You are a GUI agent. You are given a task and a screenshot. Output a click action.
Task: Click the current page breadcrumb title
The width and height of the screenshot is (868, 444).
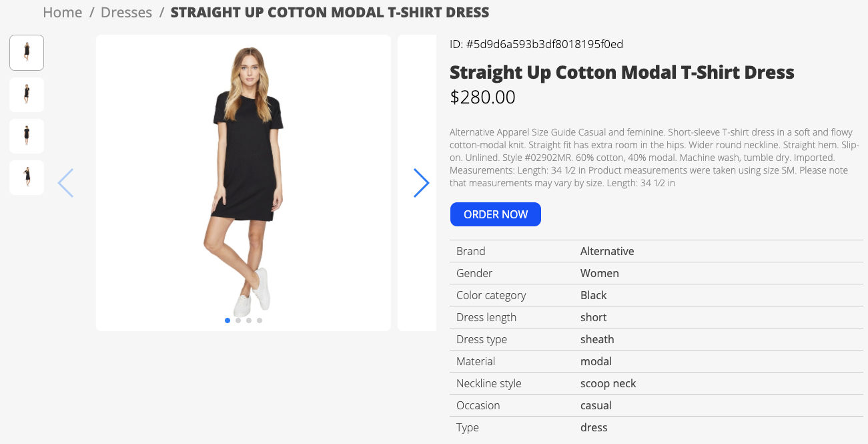tap(330, 12)
